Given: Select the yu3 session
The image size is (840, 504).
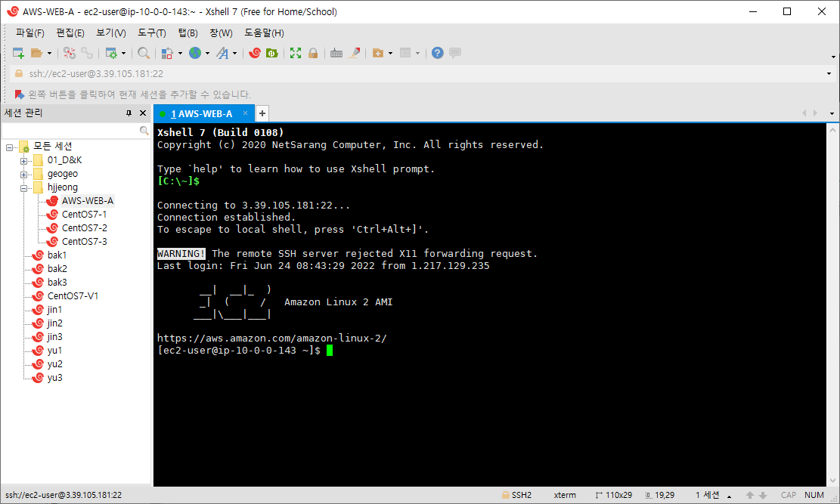Looking at the screenshot, I should coord(54,378).
